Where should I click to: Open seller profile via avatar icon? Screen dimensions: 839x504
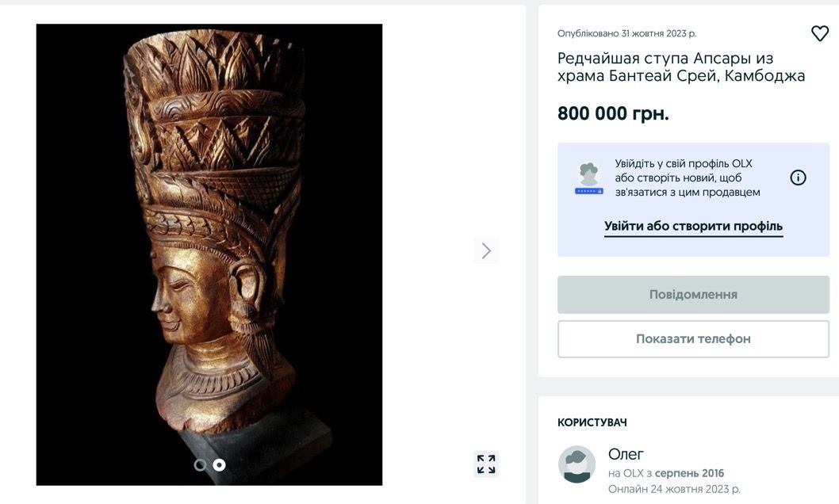click(x=577, y=464)
